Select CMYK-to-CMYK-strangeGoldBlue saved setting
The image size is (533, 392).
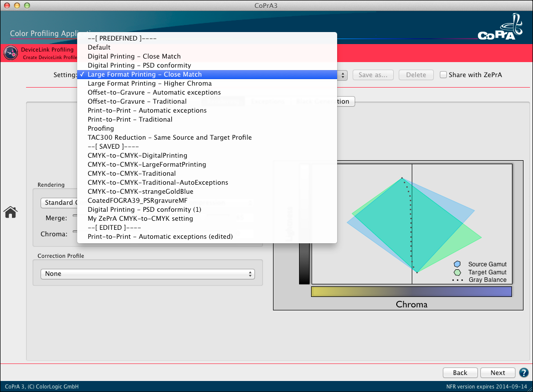pos(140,192)
